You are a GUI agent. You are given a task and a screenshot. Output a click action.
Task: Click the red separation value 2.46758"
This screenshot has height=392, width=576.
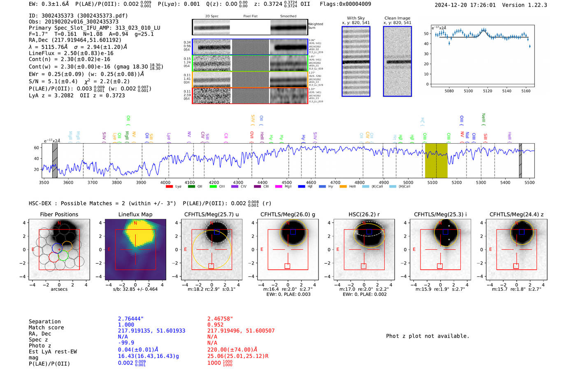(x=220, y=319)
